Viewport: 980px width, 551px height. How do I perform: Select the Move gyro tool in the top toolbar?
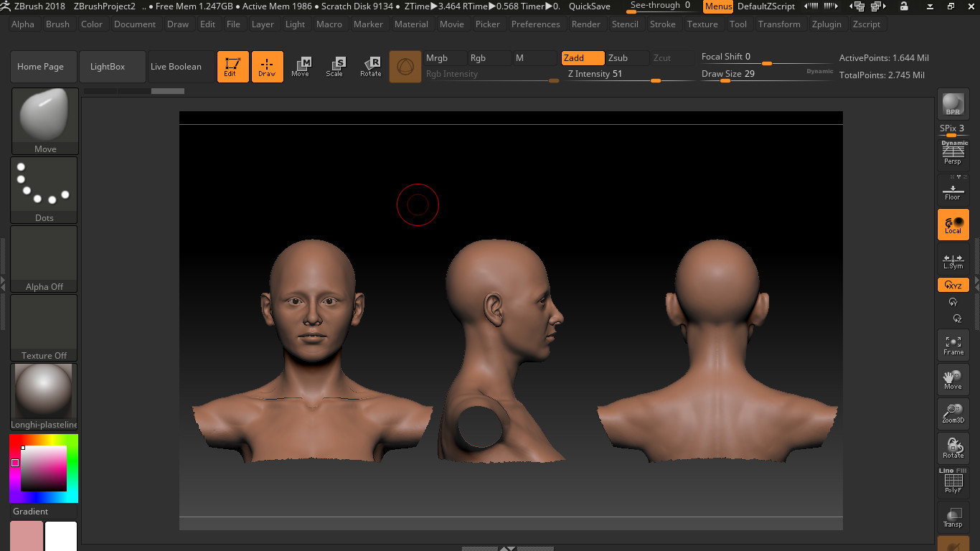302,66
